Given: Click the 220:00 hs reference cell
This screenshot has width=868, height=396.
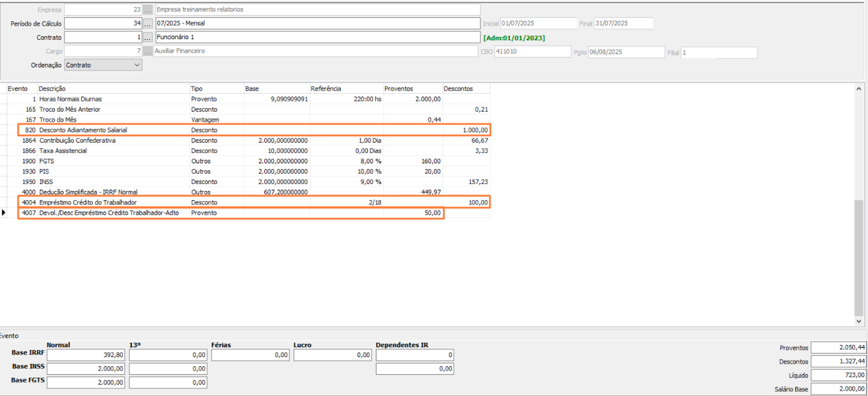Looking at the screenshot, I should pyautogui.click(x=346, y=99).
